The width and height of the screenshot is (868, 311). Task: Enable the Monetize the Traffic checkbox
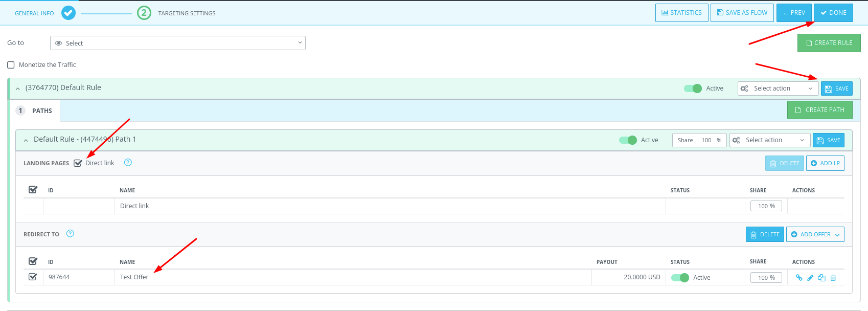point(11,65)
